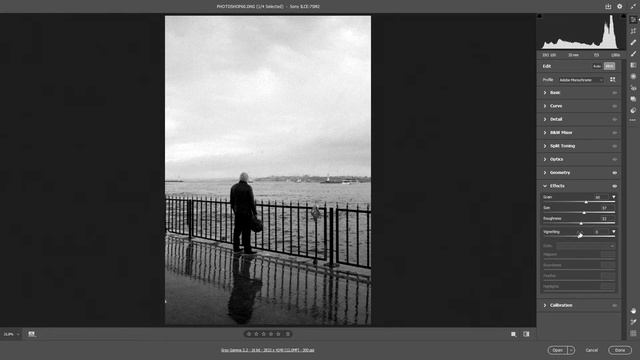Open the Snapshots panel icon
The width and height of the screenshot is (640, 360).
[633, 99]
